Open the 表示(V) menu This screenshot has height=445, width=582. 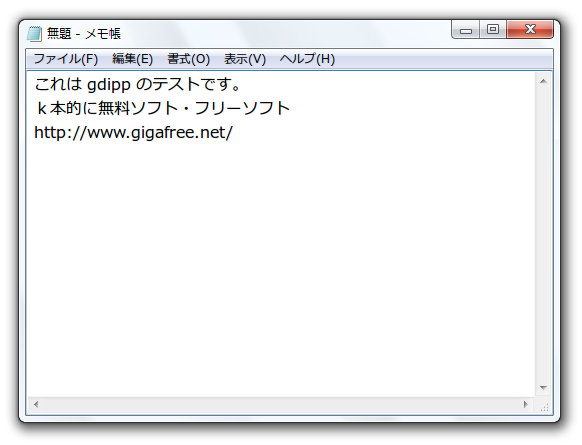point(245,59)
